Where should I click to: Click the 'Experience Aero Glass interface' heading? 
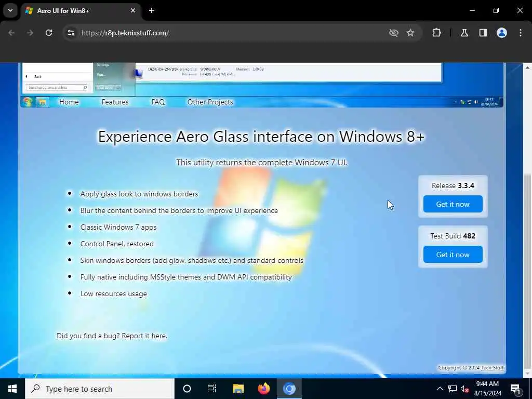pos(261,137)
